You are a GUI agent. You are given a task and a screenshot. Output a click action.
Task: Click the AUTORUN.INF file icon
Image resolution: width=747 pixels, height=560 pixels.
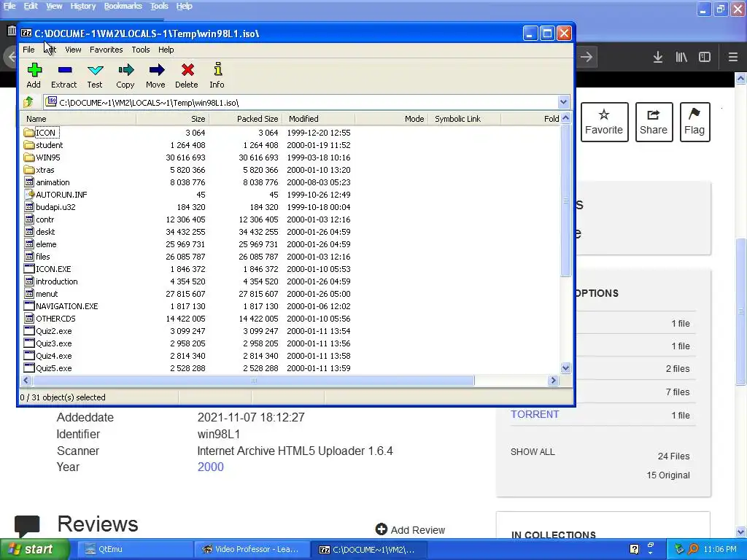coord(29,194)
